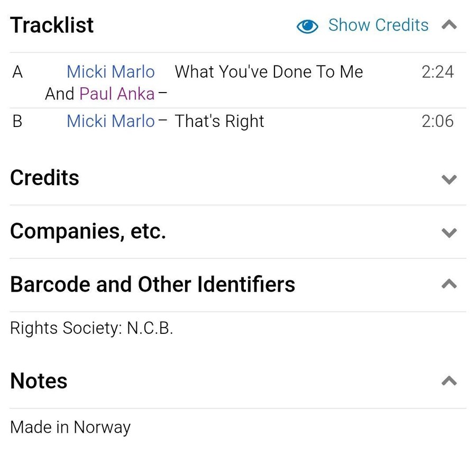Collapse the Notes section chevron

[449, 381]
